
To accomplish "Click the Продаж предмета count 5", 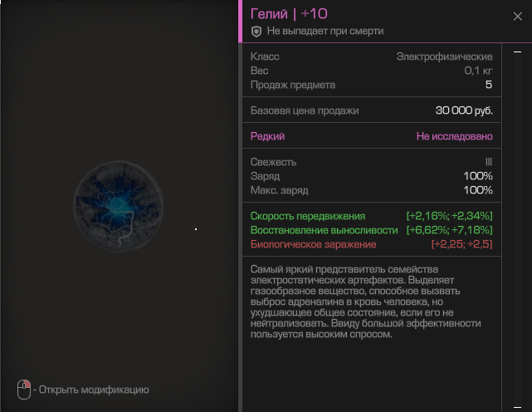I will [489, 85].
